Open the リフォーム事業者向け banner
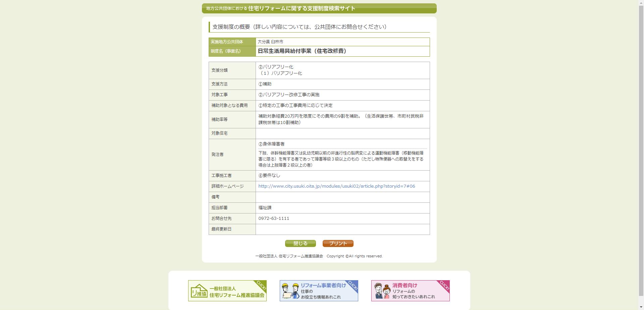Screen dimensions: 644x310 click(x=319, y=291)
